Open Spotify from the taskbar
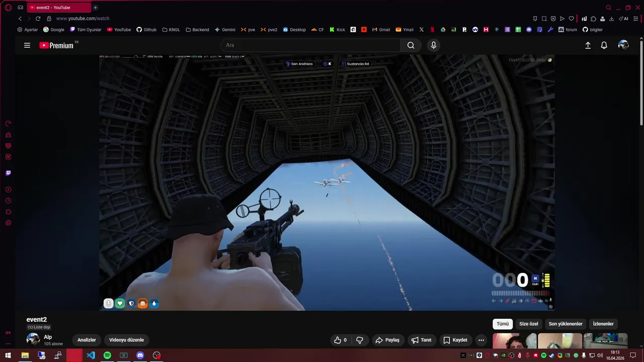 (x=107, y=355)
